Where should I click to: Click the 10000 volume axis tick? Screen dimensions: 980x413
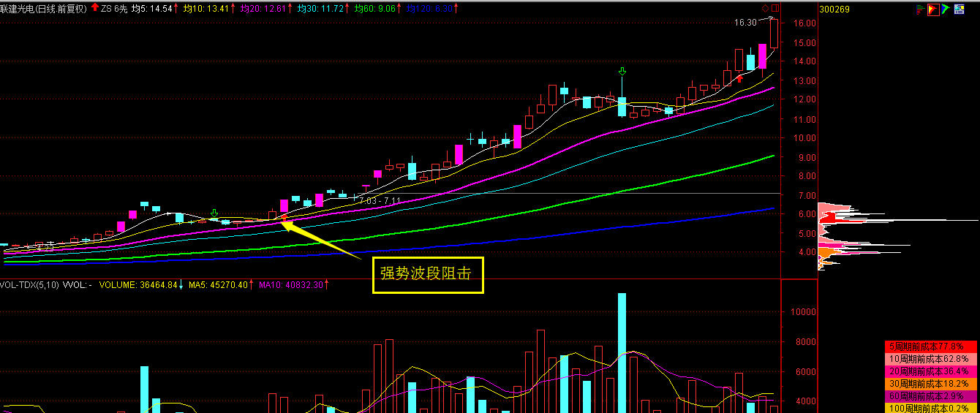pos(804,311)
